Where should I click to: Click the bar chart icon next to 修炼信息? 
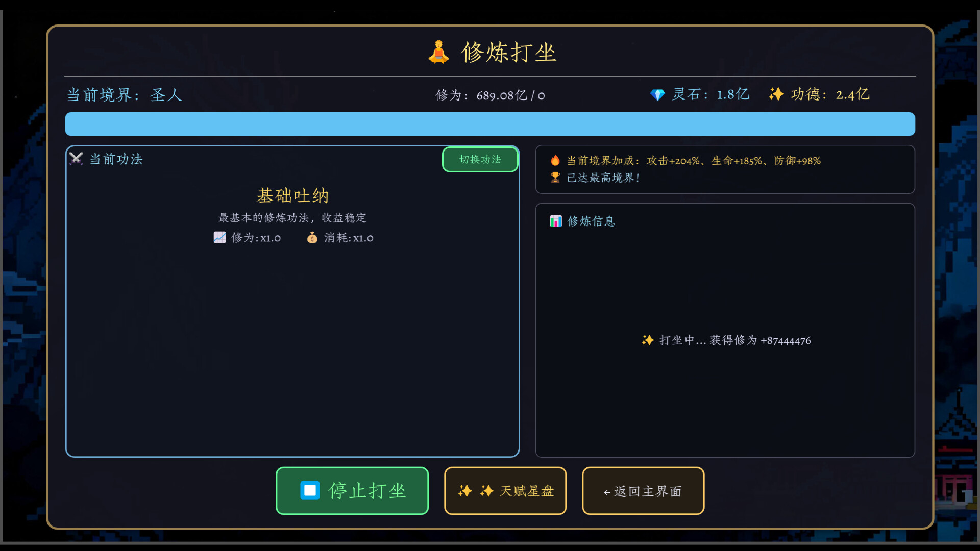pos(556,221)
